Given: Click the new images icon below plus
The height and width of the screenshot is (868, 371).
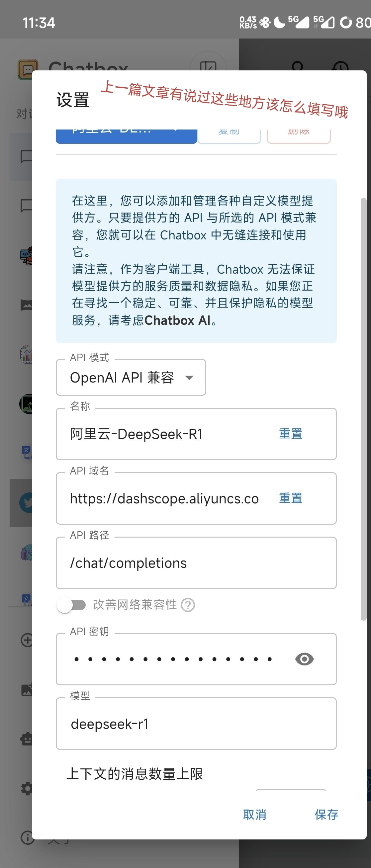Looking at the screenshot, I should [x=27, y=689].
